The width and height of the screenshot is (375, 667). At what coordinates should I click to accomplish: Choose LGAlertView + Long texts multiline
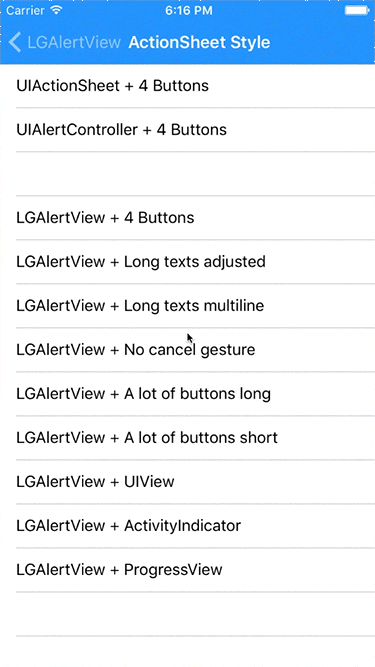coord(188,305)
